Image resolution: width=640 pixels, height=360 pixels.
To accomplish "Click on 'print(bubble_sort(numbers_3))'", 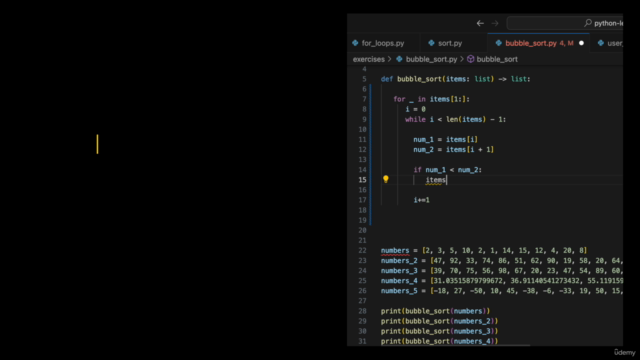I will 439,331.
